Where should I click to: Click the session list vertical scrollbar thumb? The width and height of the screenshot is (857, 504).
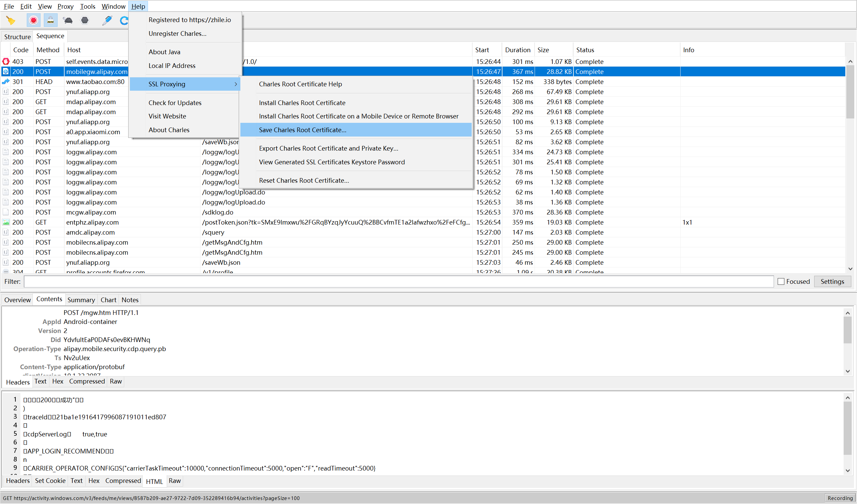pyautogui.click(x=850, y=92)
